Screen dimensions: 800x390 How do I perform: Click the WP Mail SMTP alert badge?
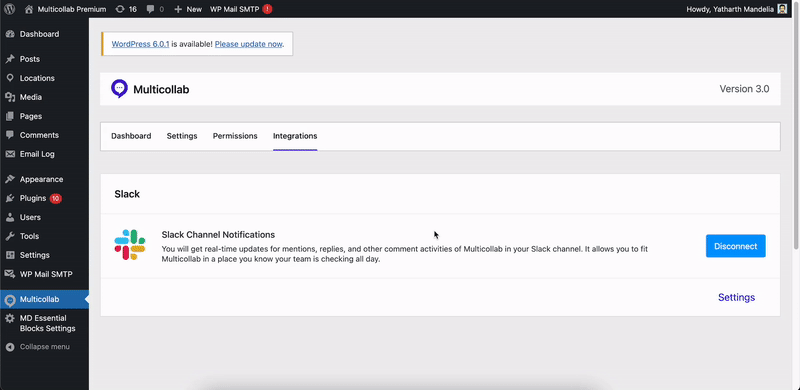tap(267, 9)
